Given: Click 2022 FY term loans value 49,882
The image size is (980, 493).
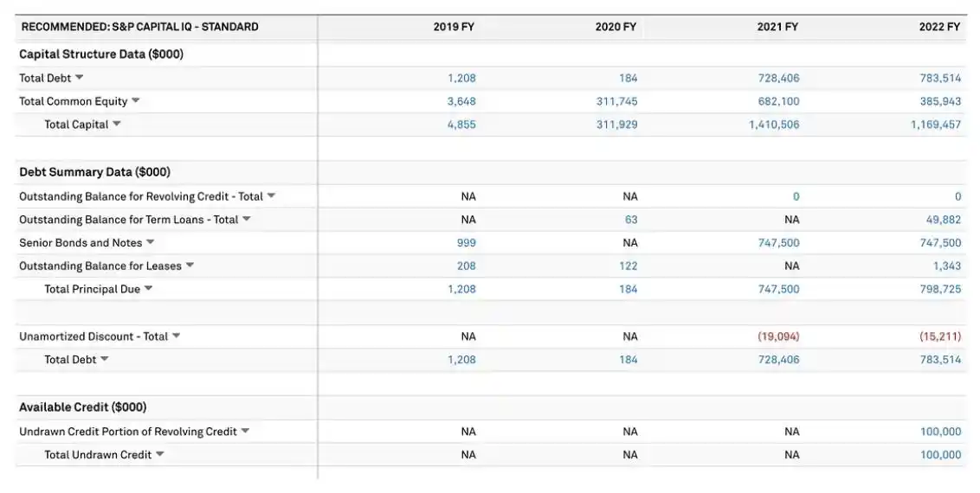Looking at the screenshot, I should 944,220.
